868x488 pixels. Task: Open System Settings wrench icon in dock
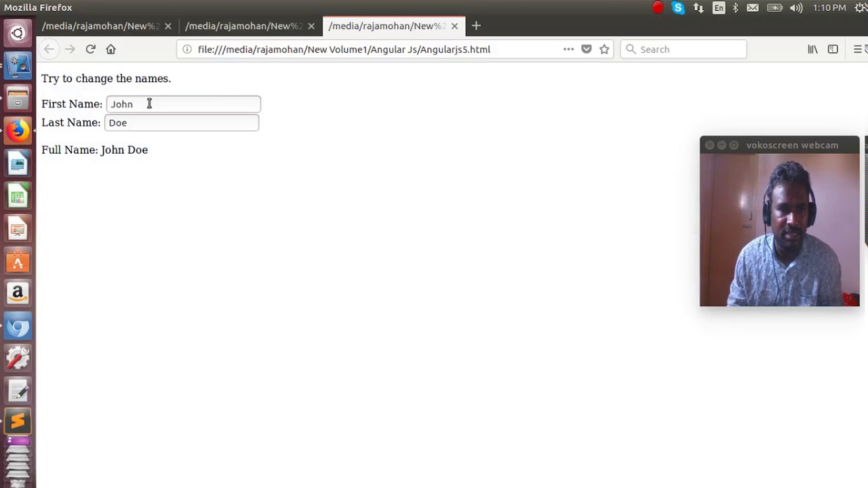18,359
